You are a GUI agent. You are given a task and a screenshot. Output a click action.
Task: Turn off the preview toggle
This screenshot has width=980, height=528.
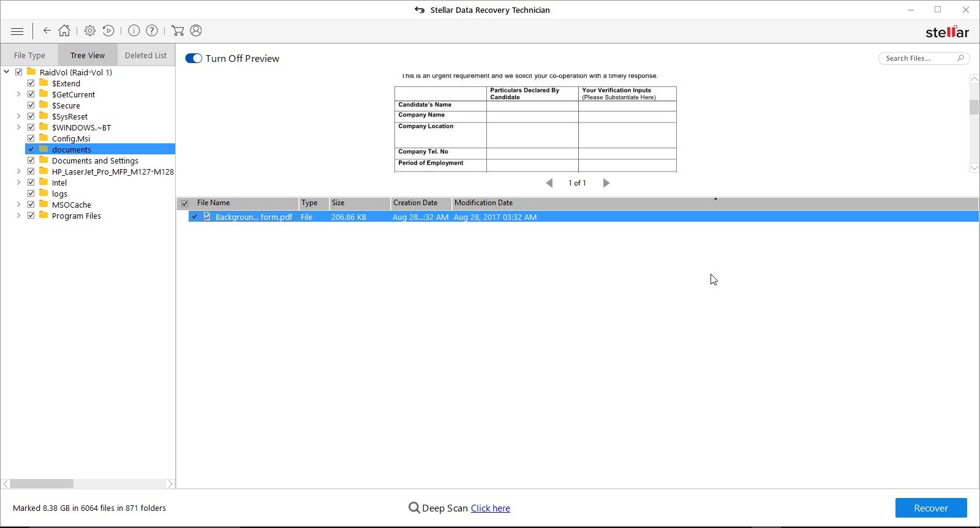pyautogui.click(x=194, y=58)
